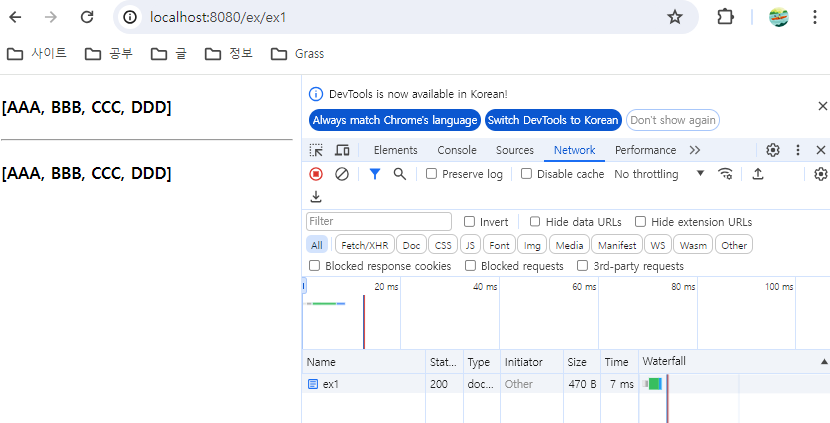Open DevTools settings gear
The width and height of the screenshot is (830, 423).
tap(773, 150)
